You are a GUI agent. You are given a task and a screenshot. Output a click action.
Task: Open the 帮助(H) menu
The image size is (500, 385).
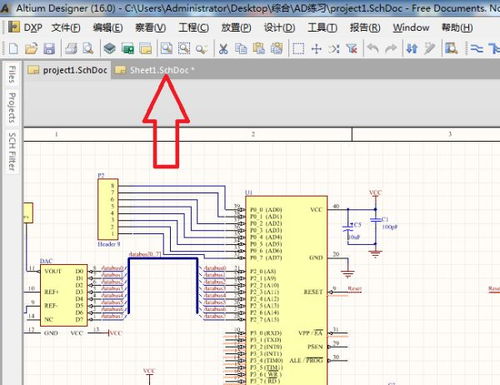457,28
